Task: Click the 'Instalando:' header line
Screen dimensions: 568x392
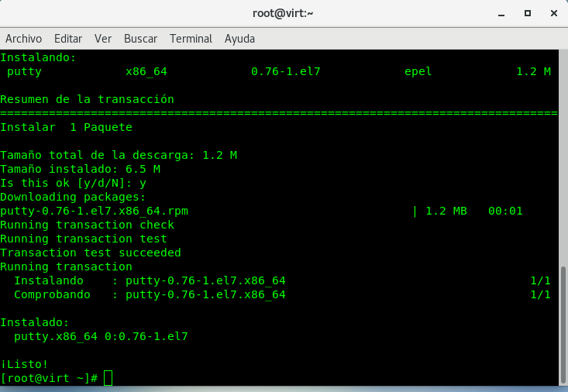Action: click(38, 57)
